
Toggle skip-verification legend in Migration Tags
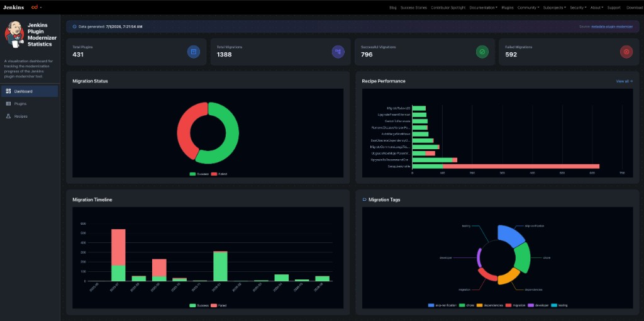[442, 305]
